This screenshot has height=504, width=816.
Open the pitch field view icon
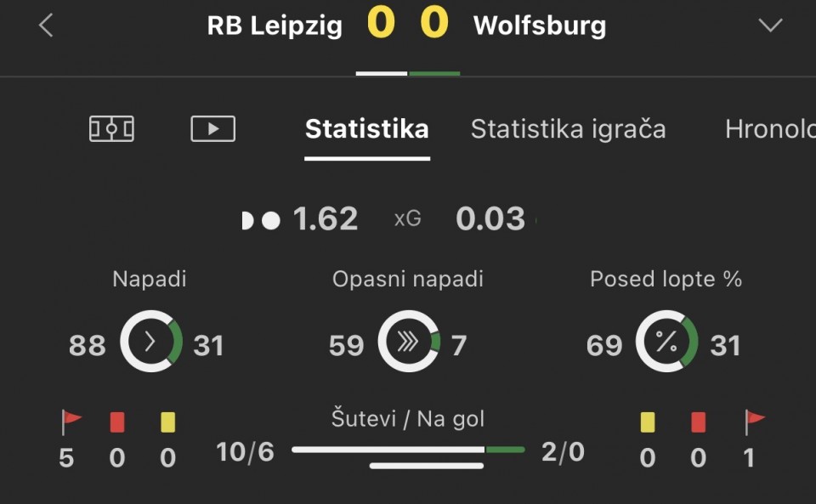pyautogui.click(x=111, y=129)
